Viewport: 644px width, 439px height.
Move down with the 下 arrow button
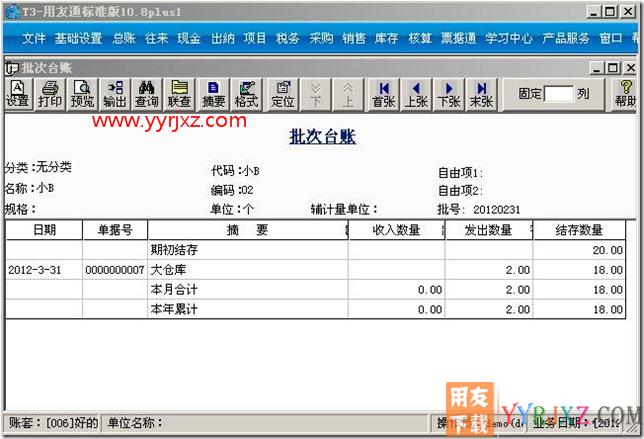(x=315, y=94)
